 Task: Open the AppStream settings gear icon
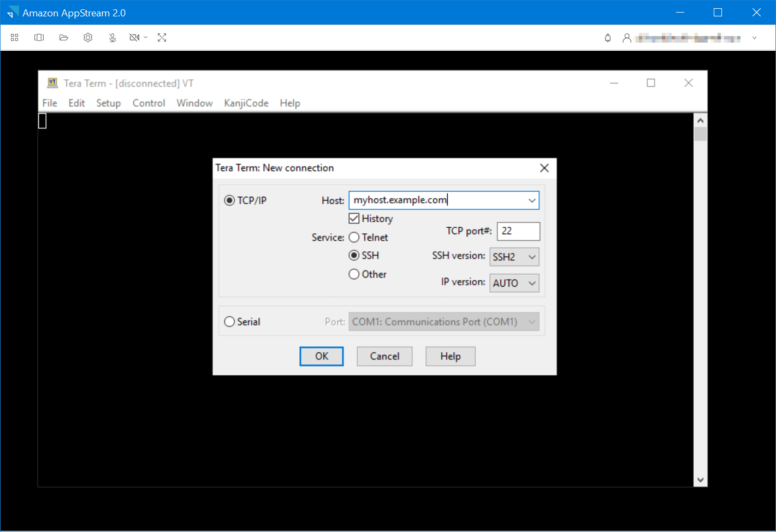coord(88,38)
